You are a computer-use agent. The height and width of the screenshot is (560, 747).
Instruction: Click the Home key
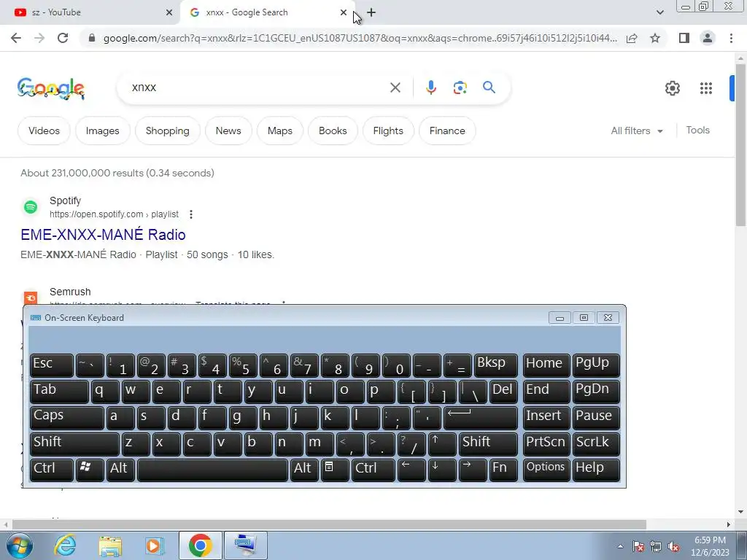[x=546, y=365]
